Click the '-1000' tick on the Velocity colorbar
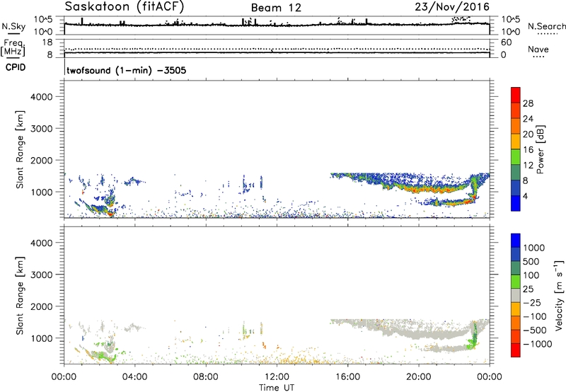Image resolution: width=566 pixels, height=392 pixels. [538, 344]
